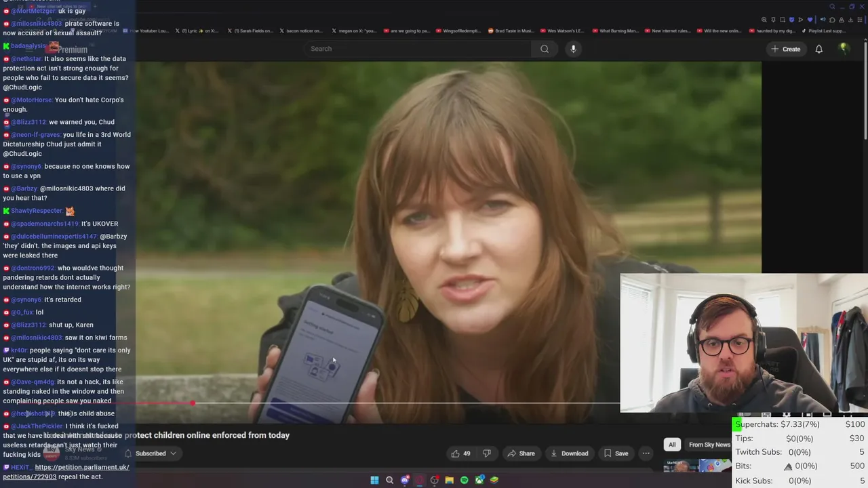Open Spotify from the taskbar
868x488 pixels.
coord(464,480)
